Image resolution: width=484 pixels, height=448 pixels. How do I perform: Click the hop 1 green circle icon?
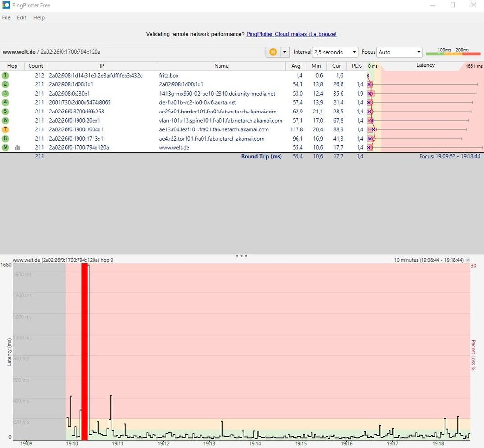point(5,75)
